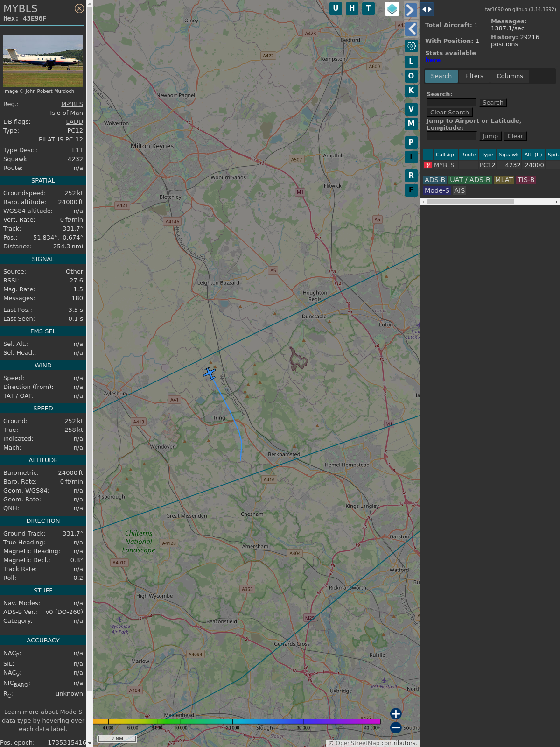Expand sidebar with right chevron arrow

click(x=411, y=10)
